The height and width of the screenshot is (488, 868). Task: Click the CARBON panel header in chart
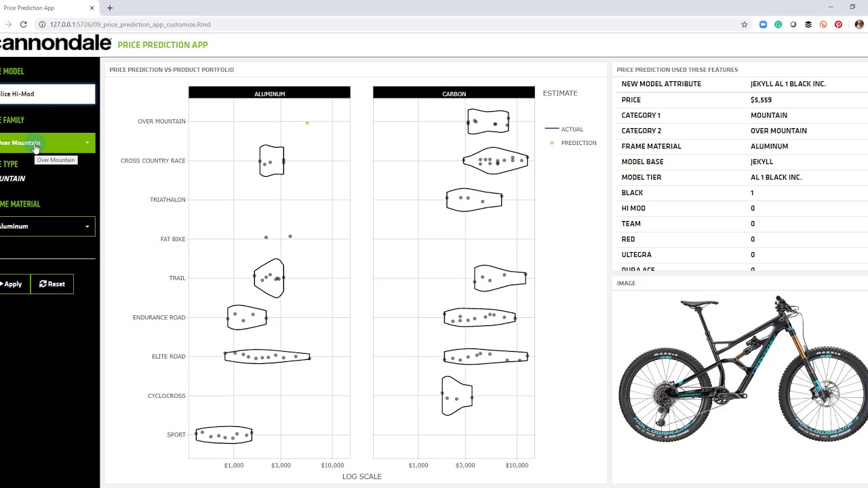coord(454,94)
